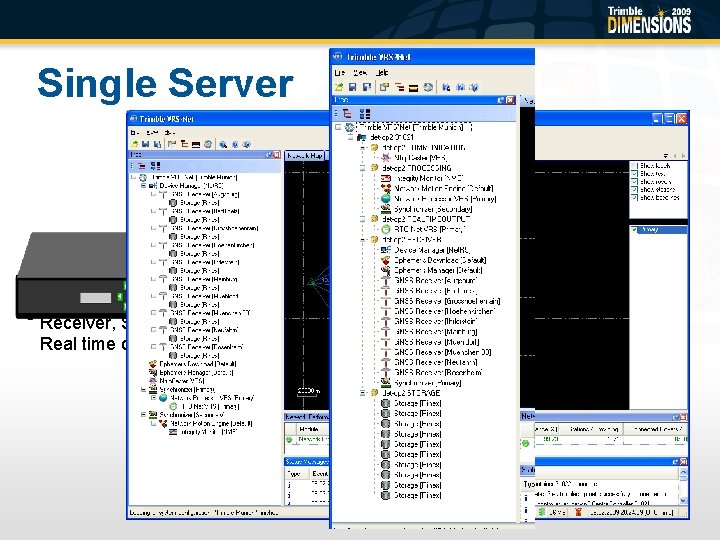Viewport: 720px width, 540px height.
Task: Click the first binoculars find icon in front toolbar
Action: point(446,87)
